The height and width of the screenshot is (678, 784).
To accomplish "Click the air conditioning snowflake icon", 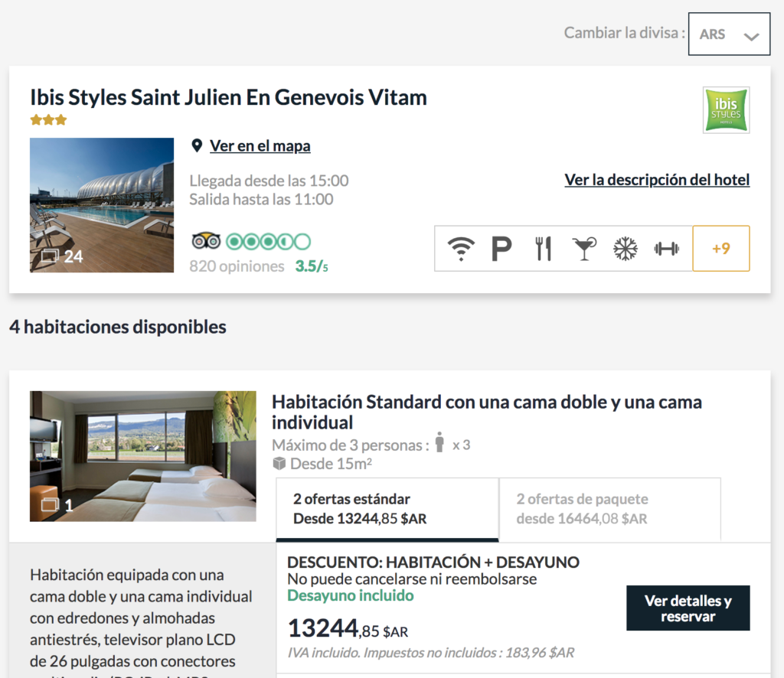I will click(x=626, y=249).
